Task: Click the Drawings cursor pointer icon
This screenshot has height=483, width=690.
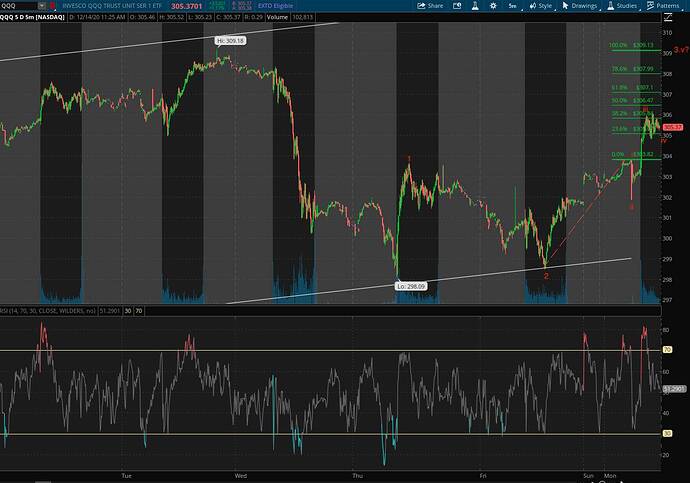Action: pos(565,6)
